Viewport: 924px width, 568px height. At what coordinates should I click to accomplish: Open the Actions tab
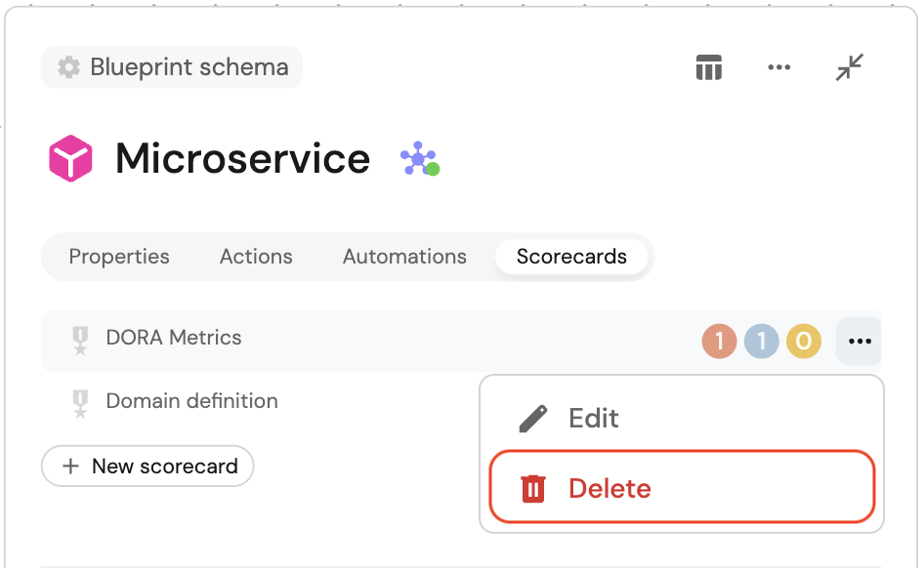click(256, 257)
